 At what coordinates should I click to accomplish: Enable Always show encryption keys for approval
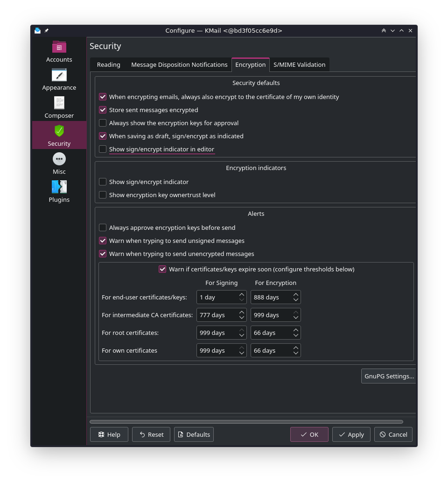click(x=103, y=123)
